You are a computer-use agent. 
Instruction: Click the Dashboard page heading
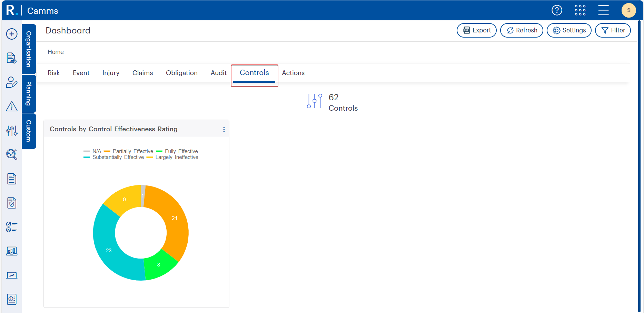tap(68, 30)
